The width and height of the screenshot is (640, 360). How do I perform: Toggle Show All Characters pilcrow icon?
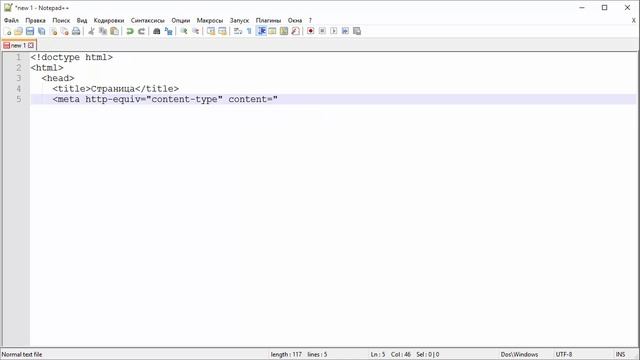click(x=249, y=31)
